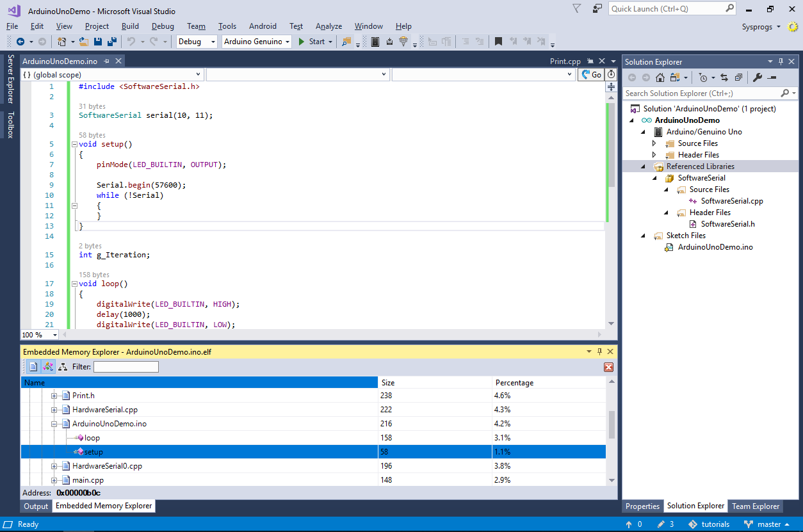Image resolution: width=803 pixels, height=532 pixels.
Task: Expand the Header Files folder under Arduino/Genuino Uno
Action: pyautogui.click(x=654, y=155)
